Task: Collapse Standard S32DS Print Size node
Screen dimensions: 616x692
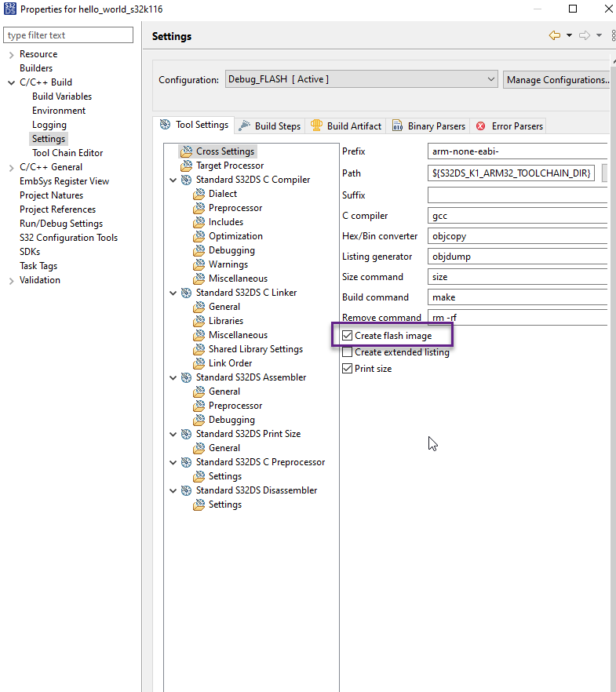Action: coord(173,435)
